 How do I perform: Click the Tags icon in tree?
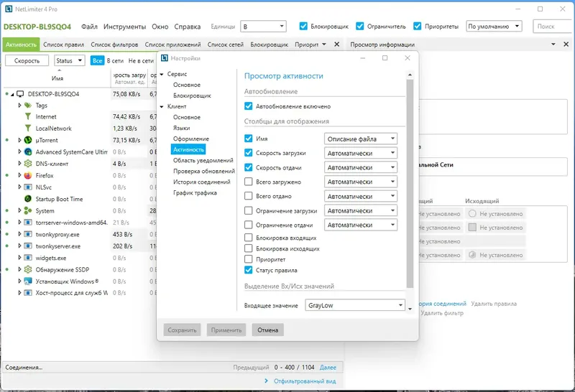28,105
